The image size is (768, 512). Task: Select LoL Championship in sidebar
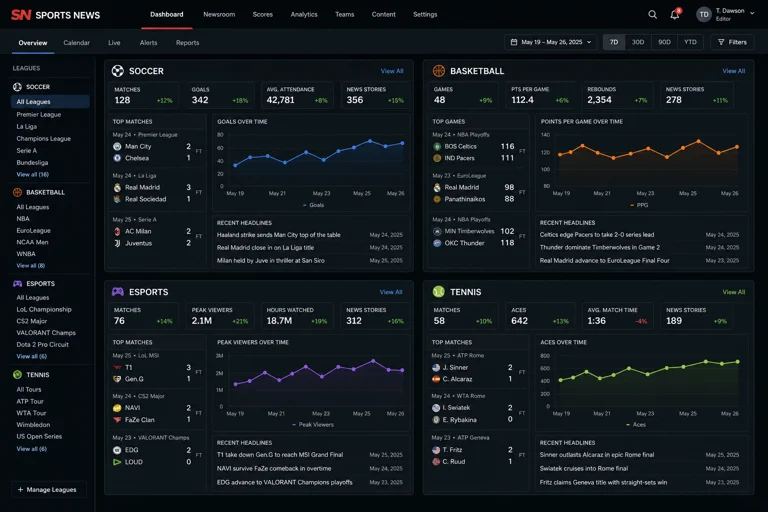[x=44, y=310]
